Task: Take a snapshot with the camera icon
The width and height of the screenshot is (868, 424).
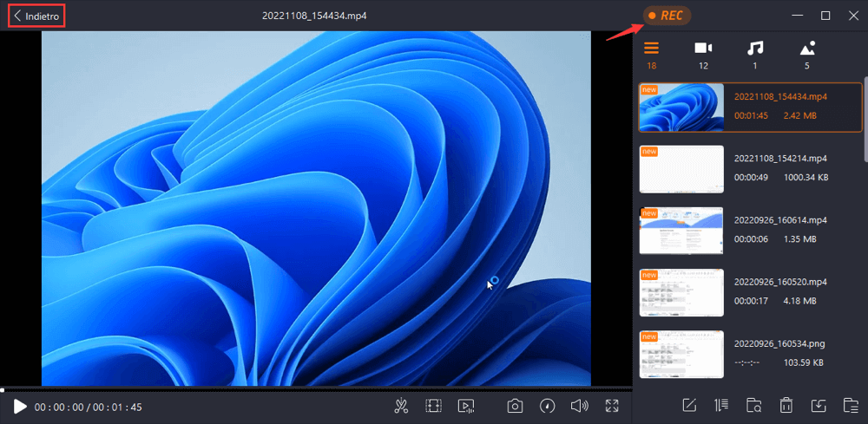Action: 515,407
